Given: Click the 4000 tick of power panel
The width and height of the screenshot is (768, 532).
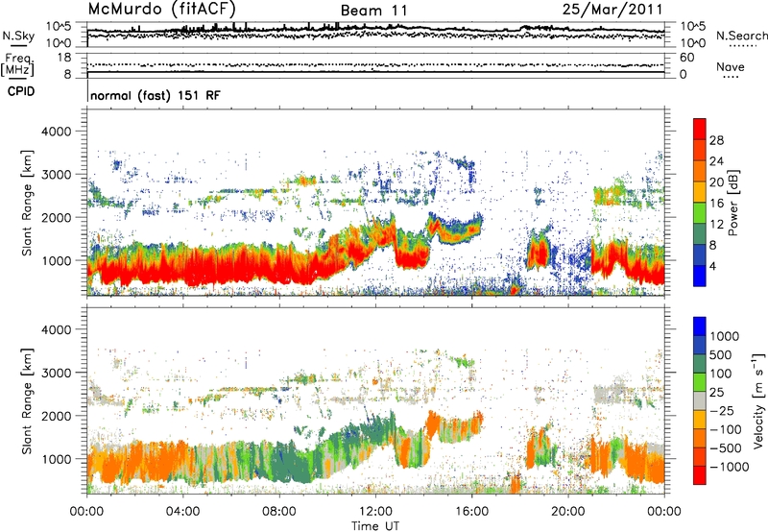Looking at the screenshot, I should tap(56, 132).
